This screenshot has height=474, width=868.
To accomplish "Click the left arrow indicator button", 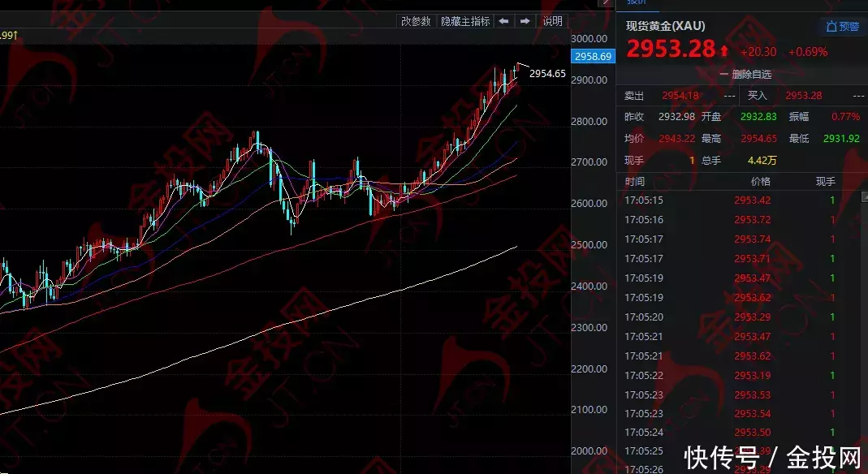I will [504, 21].
